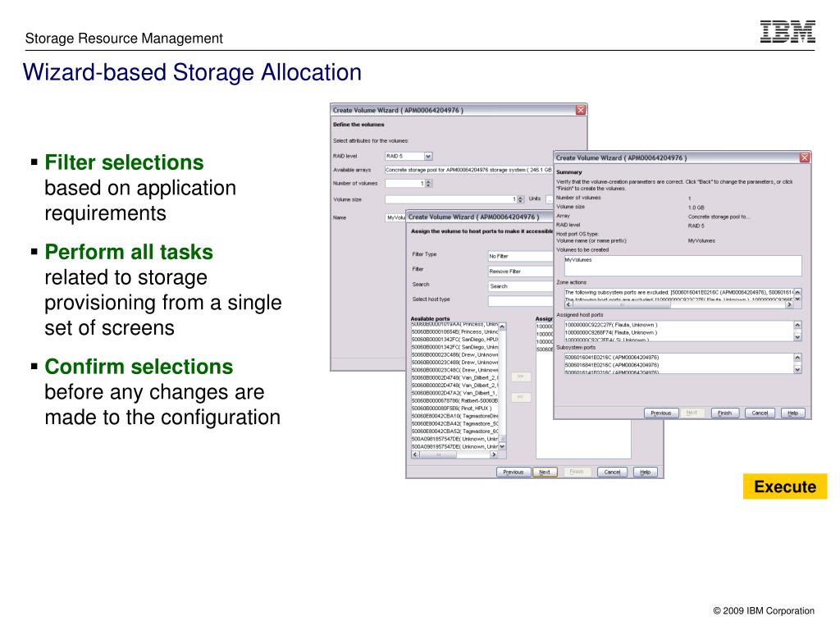Select port 50060E80042CBA52 Tagmastore
840x630 pixels.
(454, 431)
